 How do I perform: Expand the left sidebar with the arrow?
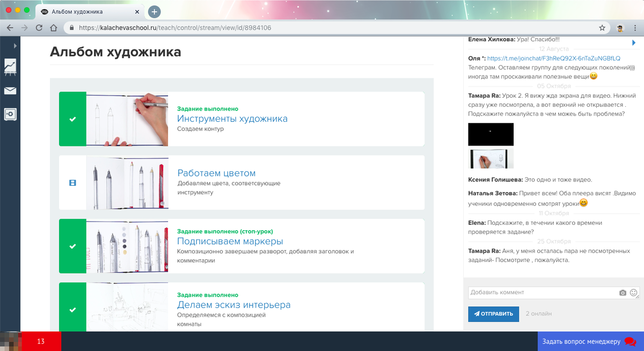15,46
